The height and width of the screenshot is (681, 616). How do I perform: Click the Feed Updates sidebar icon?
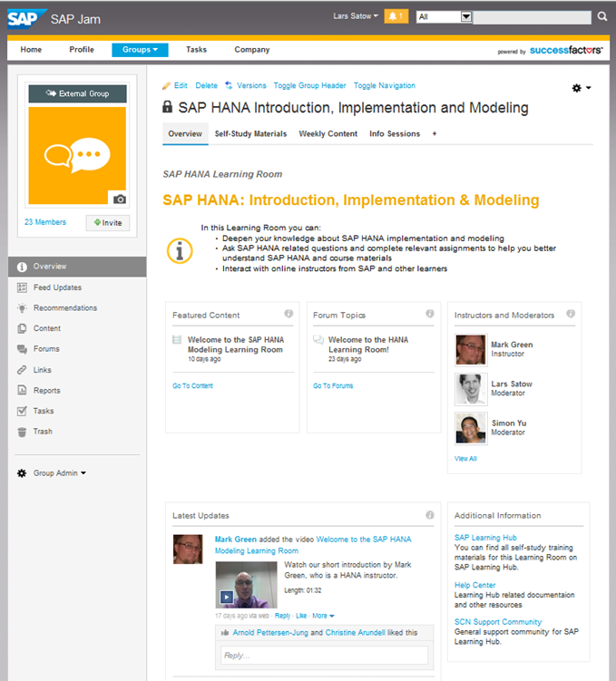click(x=22, y=287)
